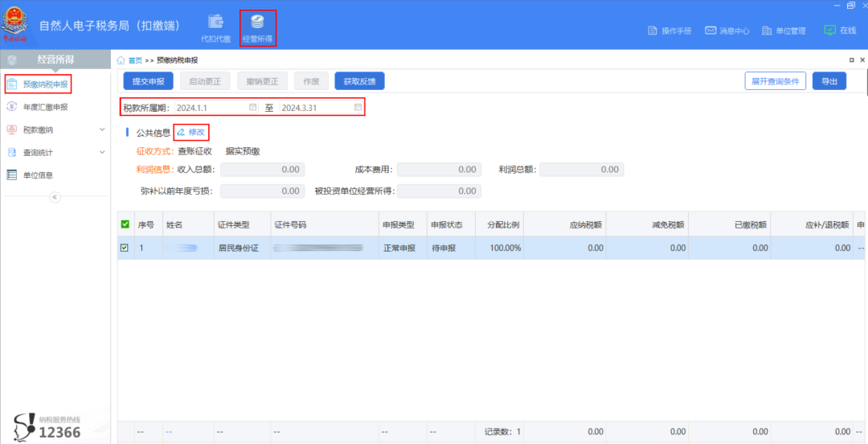This screenshot has width=868, height=444.
Task: Click the 在线 online status icon
Action: coord(829,30)
